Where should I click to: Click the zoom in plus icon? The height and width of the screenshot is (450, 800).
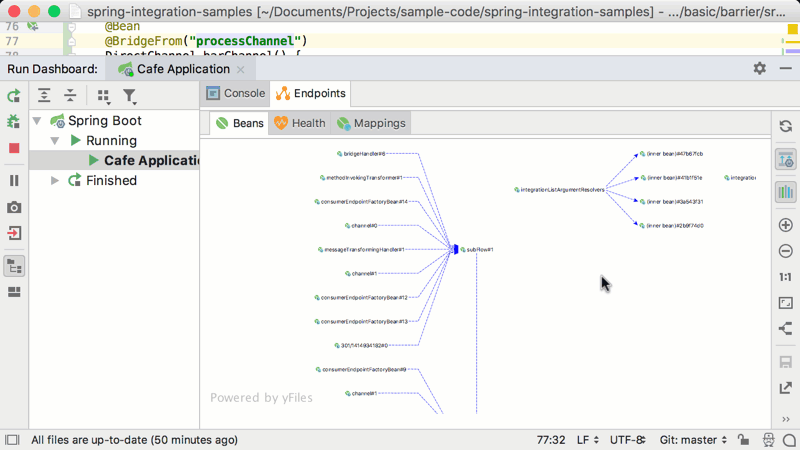pos(785,225)
